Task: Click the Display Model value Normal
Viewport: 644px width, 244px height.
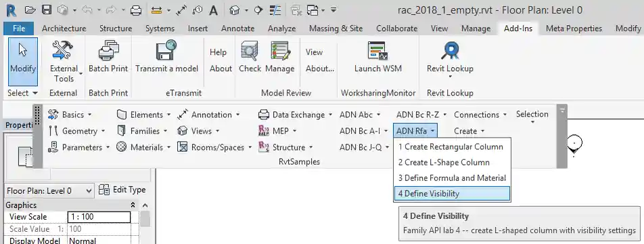Action: tap(99, 241)
